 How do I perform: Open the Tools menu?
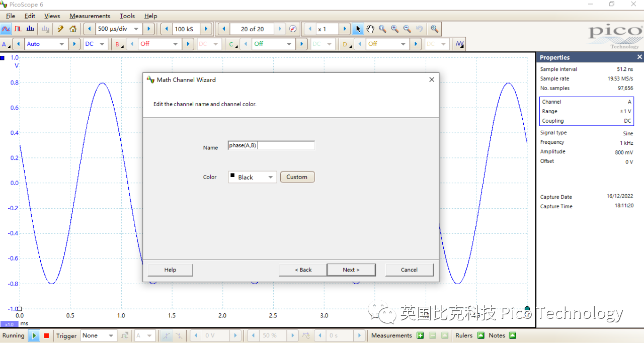127,16
